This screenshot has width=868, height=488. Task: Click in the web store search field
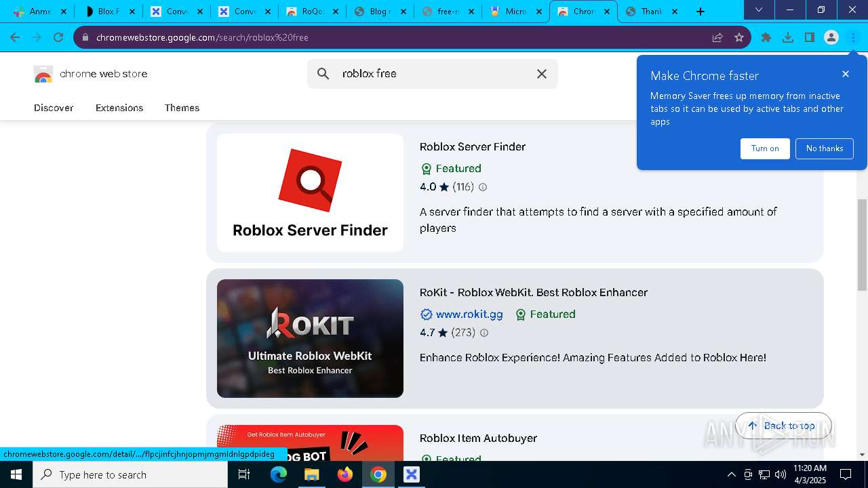[434, 74]
